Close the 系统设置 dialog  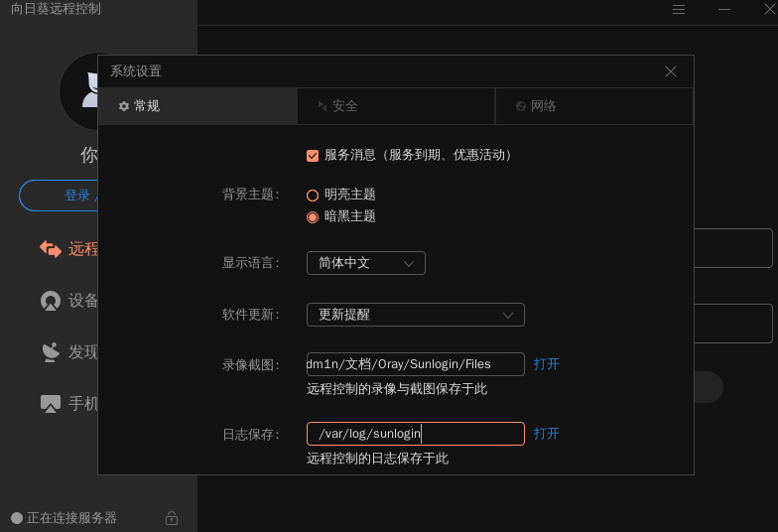(x=671, y=71)
